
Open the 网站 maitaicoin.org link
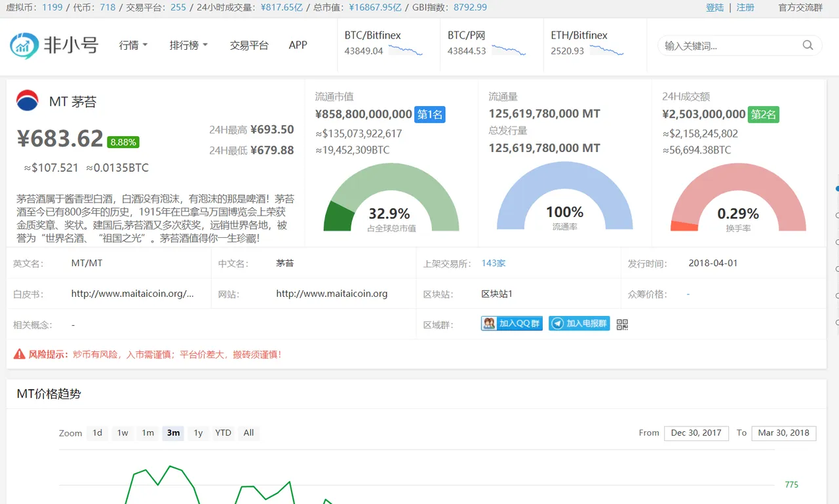click(x=332, y=294)
